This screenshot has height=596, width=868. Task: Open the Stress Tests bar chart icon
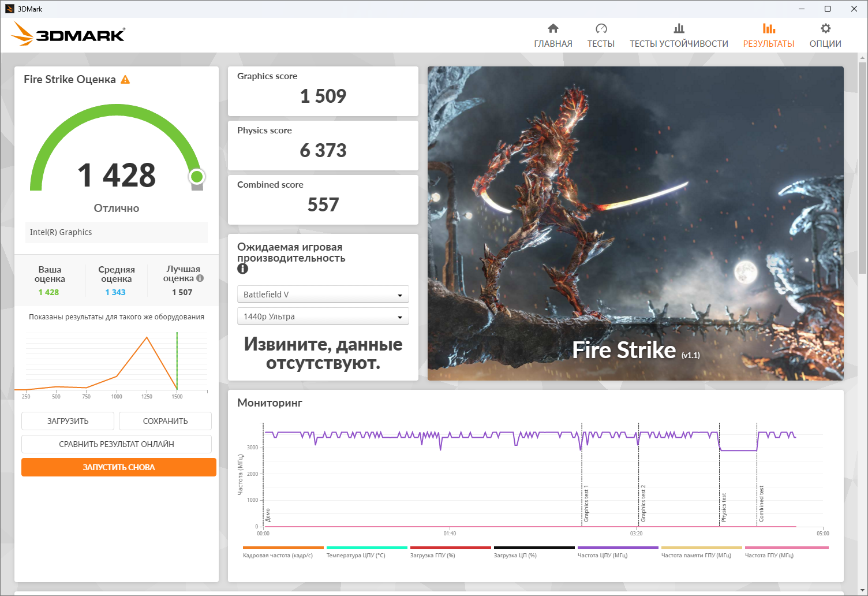pos(679,29)
